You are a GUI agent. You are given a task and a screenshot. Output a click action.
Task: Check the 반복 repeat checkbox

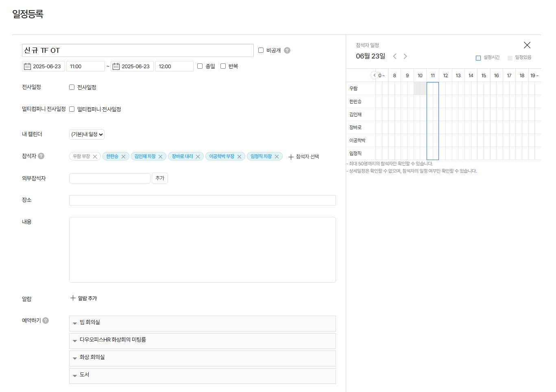coord(223,66)
